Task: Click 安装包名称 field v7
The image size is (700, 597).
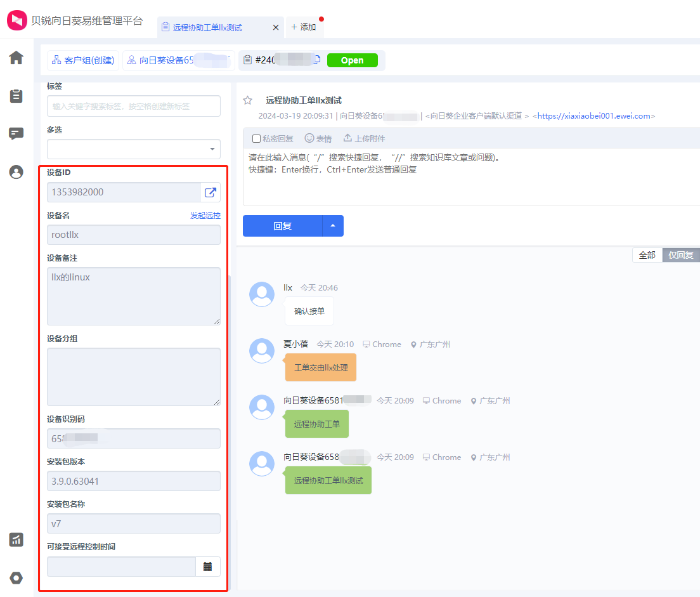Action: click(134, 523)
